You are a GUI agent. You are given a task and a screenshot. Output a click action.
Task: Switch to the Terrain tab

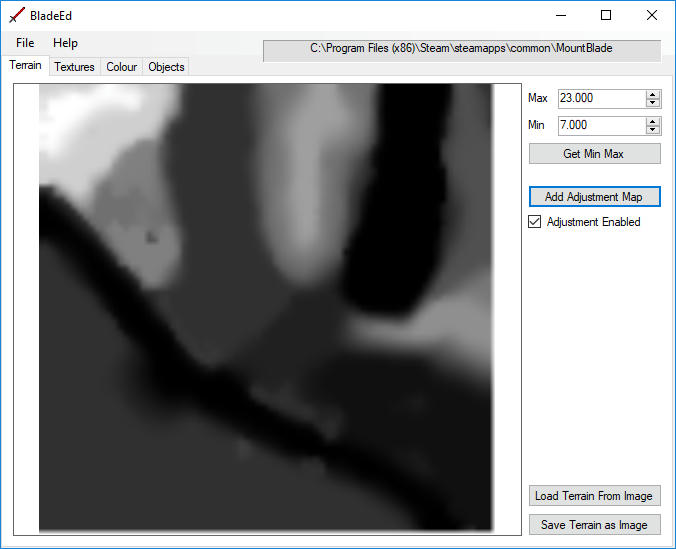coord(25,65)
